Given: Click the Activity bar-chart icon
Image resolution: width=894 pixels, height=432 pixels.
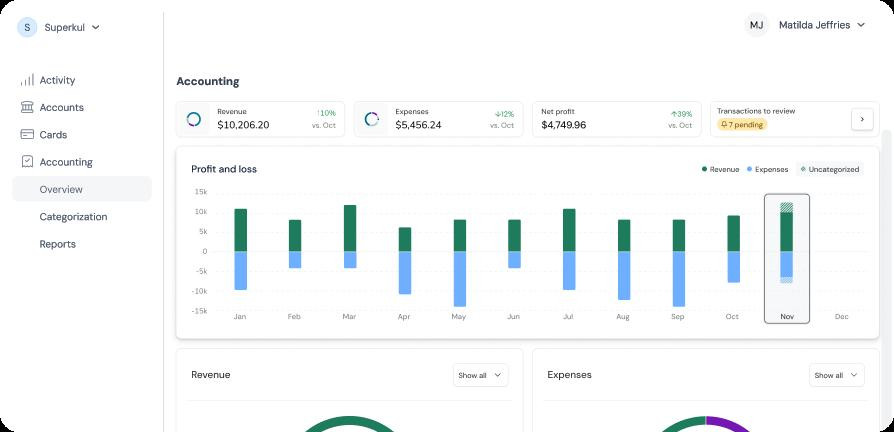Looking at the screenshot, I should pos(27,80).
